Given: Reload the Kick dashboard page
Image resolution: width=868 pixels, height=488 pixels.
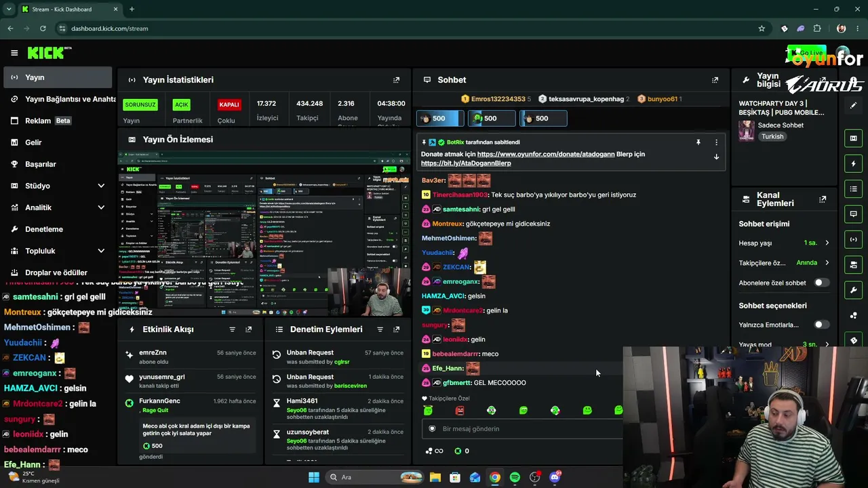Looking at the screenshot, I should tap(43, 28).
